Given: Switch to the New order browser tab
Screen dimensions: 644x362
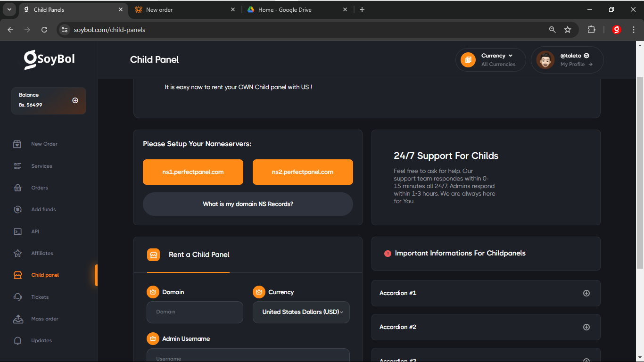Looking at the screenshot, I should [x=185, y=9].
